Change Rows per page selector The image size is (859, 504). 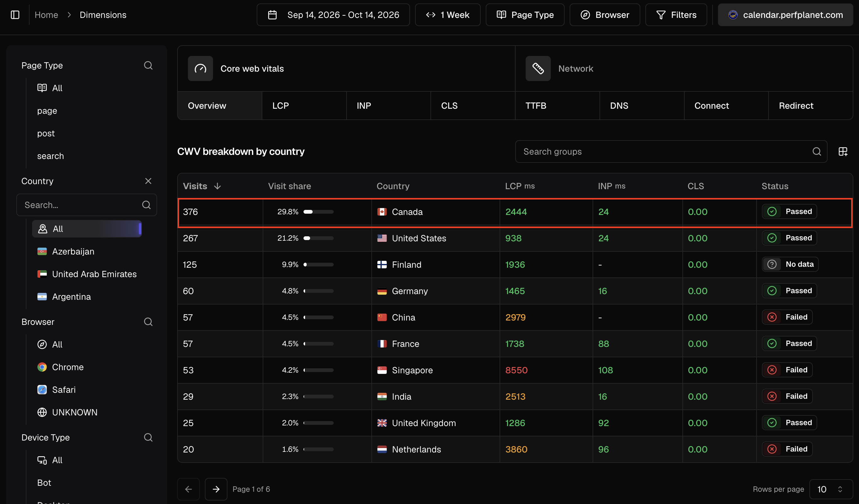(831, 489)
